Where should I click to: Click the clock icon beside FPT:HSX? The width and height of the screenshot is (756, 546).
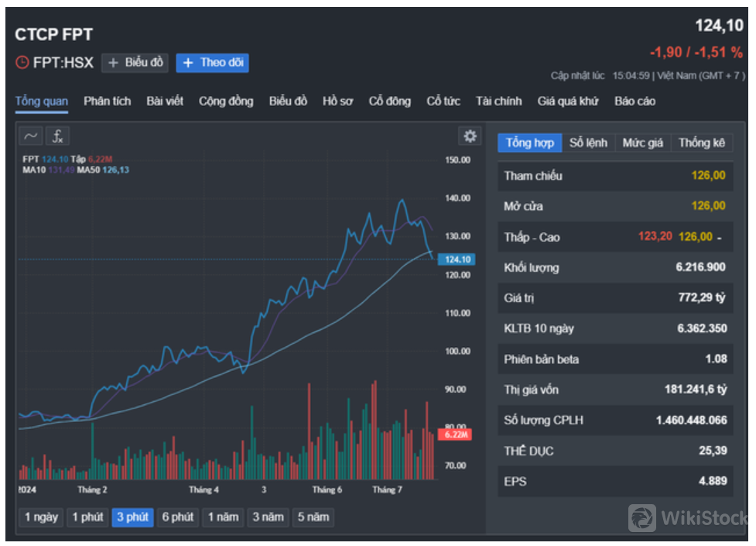22,63
